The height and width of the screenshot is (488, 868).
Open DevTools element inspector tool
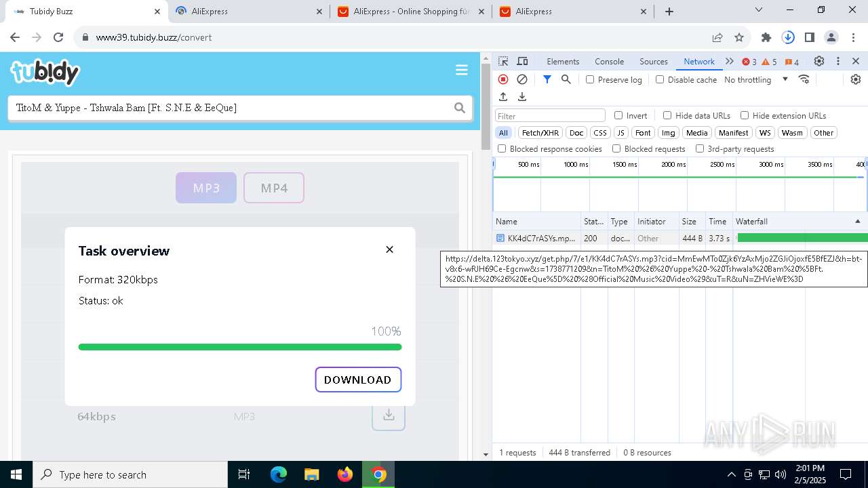[x=503, y=61]
